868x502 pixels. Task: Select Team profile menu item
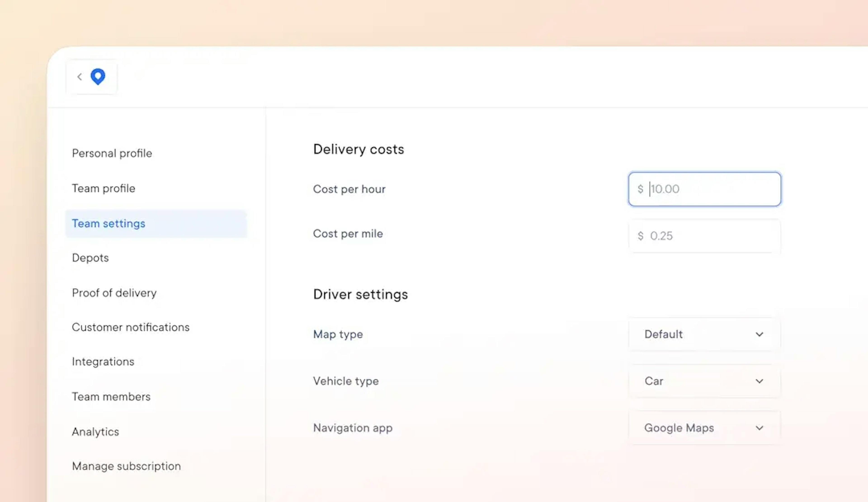coord(104,188)
